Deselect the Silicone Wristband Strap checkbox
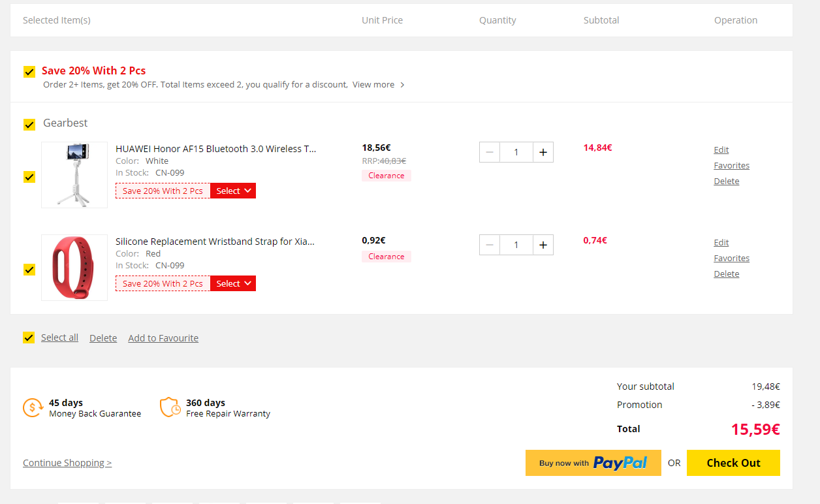820x504 pixels. (x=29, y=270)
